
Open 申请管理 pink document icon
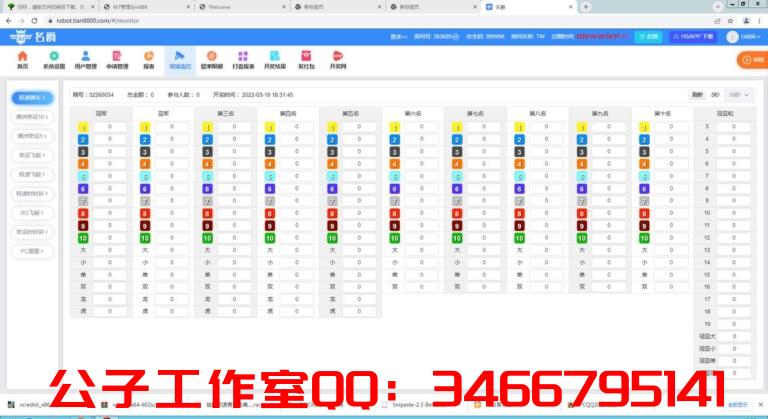coord(117,60)
